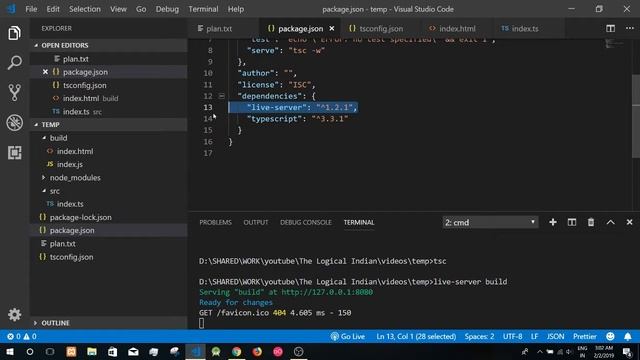Collapse the src folder
The width and height of the screenshot is (640, 360).
44,191
